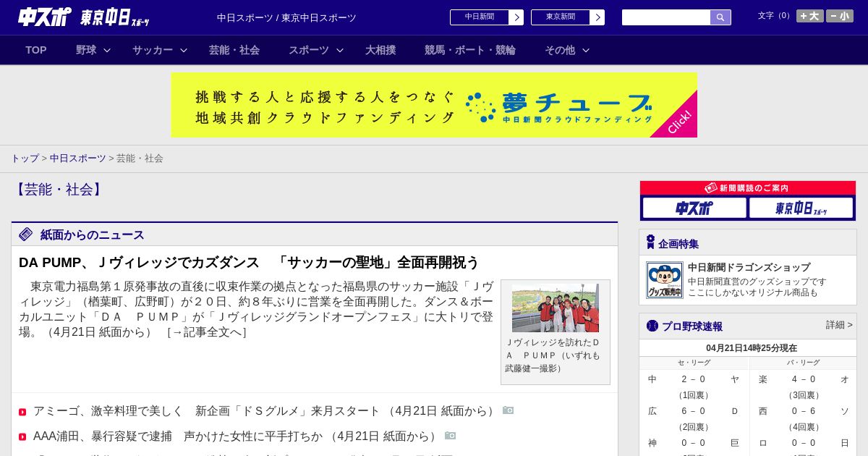Click camera icon next to アミーゴ article

coord(509,410)
